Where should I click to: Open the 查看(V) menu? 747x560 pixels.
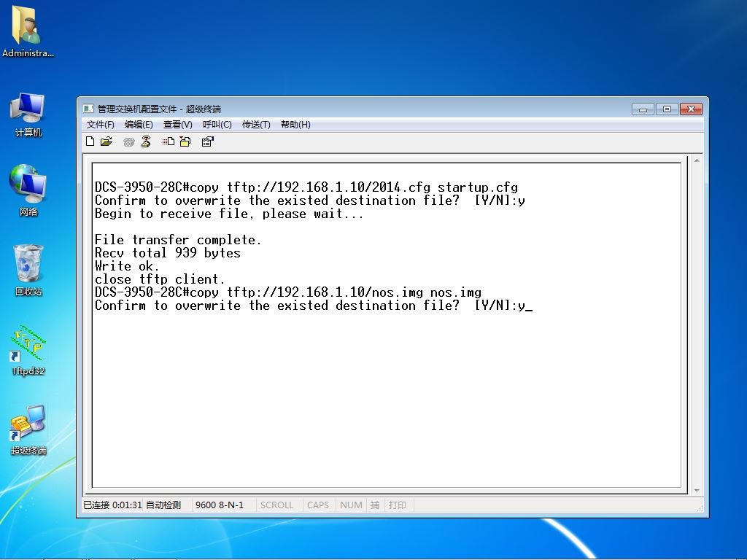pyautogui.click(x=178, y=125)
